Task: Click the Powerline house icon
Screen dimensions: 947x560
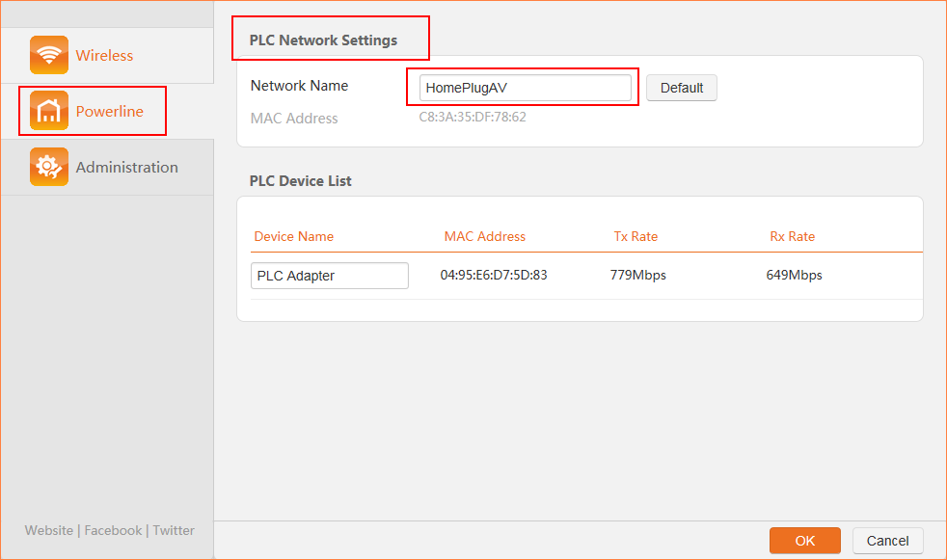Action: (49, 111)
